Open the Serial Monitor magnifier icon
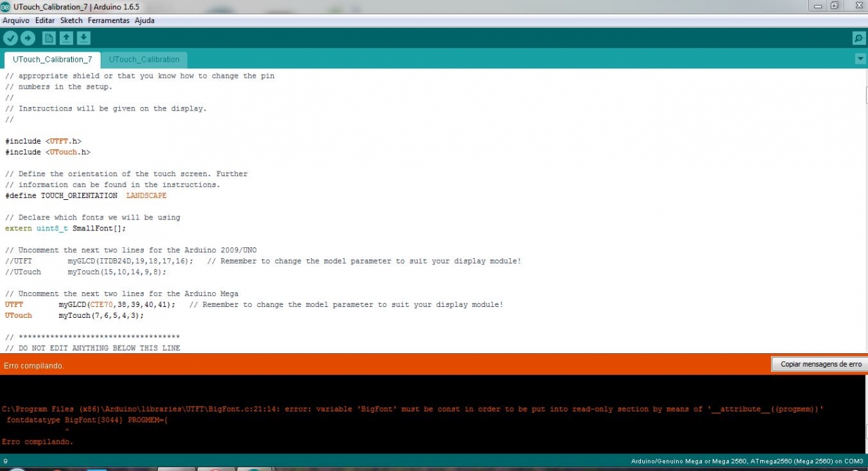Viewport: 868px width, 471px height. coord(859,39)
